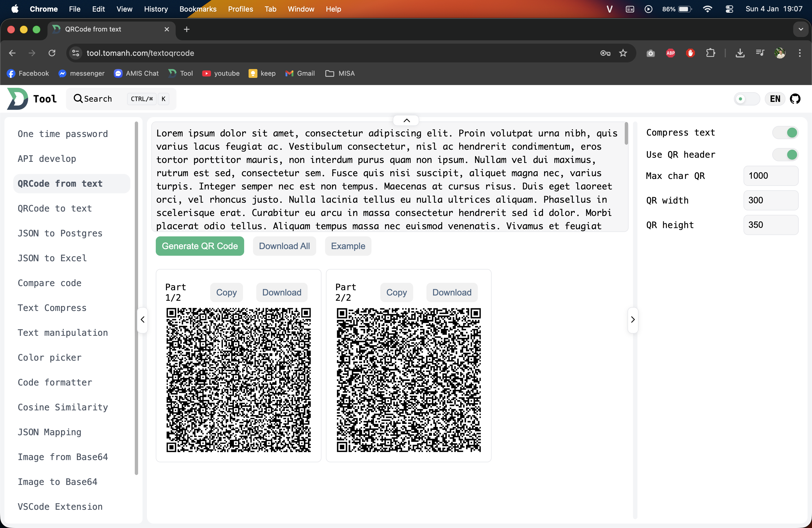Open the tab search dropdown at top right
Screen dimensions: 812x528
point(800,29)
